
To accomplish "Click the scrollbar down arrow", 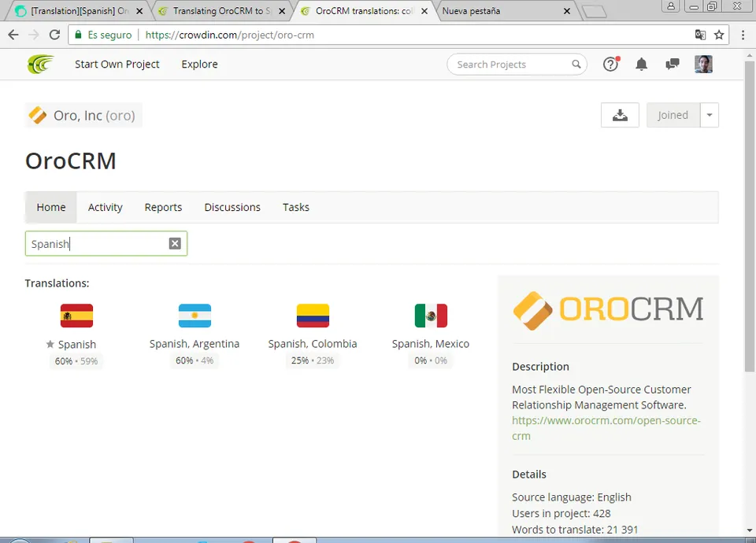I will coord(749,530).
